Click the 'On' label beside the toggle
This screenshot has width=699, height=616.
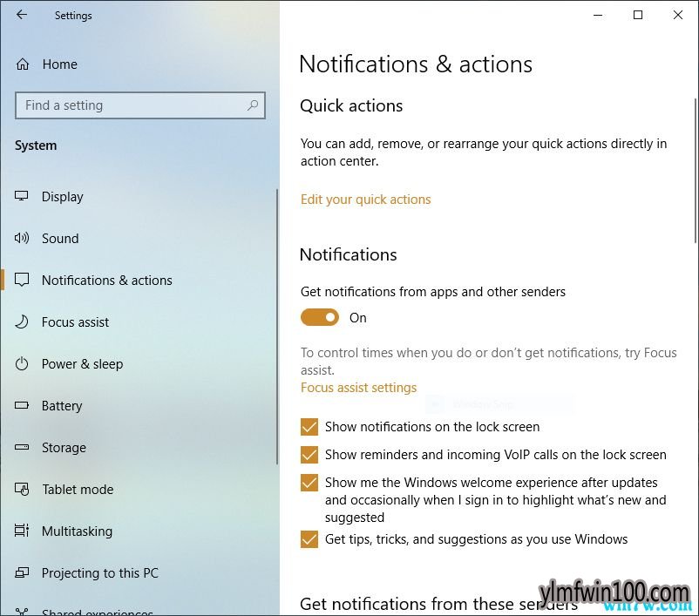coord(358,318)
